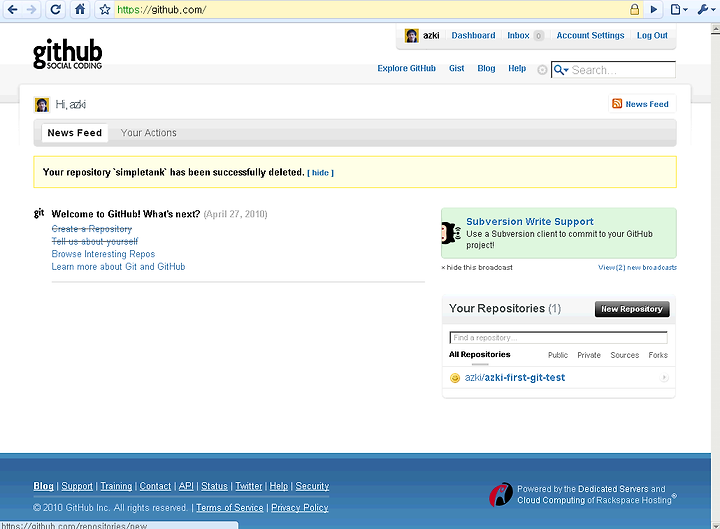Click the browser forward arrow
This screenshot has height=529, width=720.
coord(31,10)
